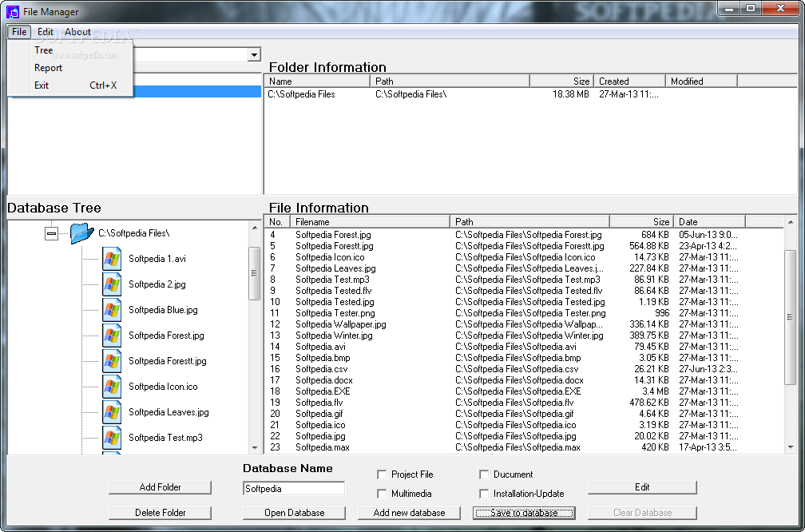Select Softpedia.max file row
Image resolution: width=805 pixels, height=532 pixels.
(x=524, y=447)
